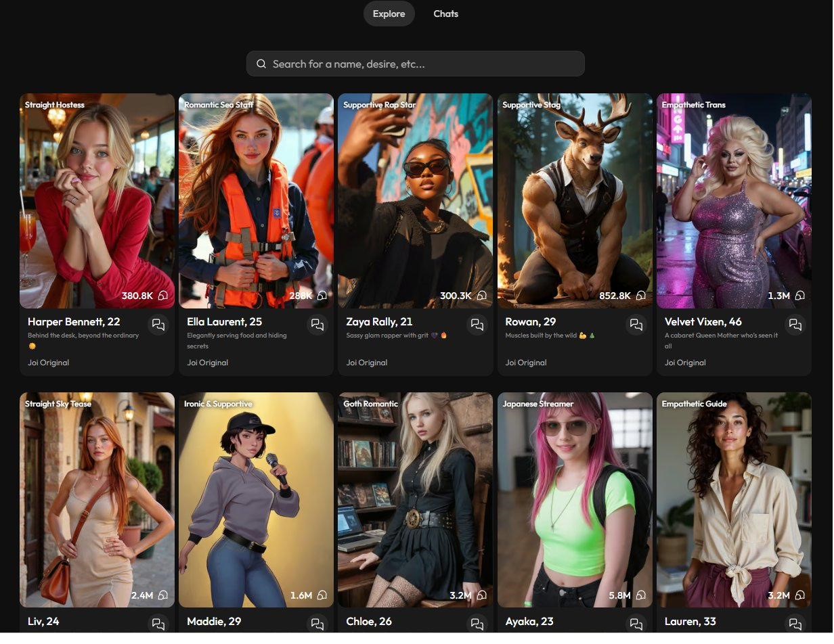This screenshot has height=644, width=834.
Task: Focus the name or desire search field
Action: click(x=416, y=64)
